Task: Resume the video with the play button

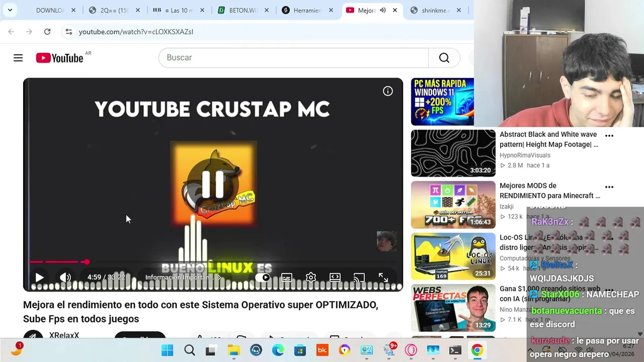Action: 39,278
